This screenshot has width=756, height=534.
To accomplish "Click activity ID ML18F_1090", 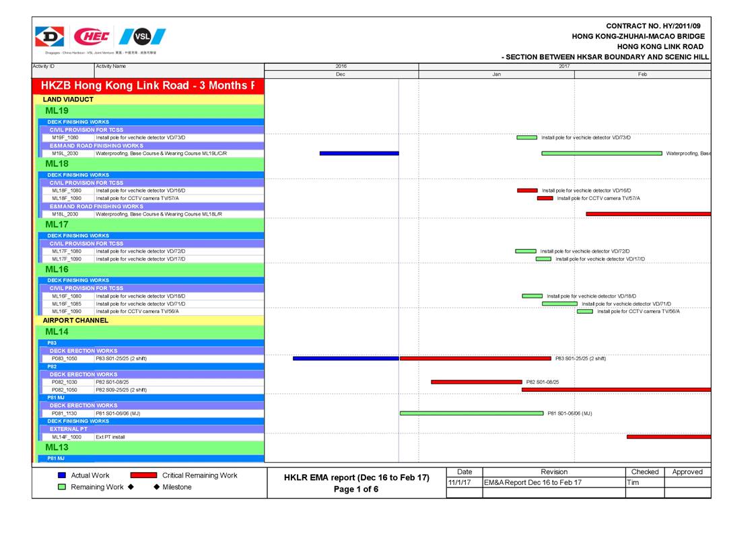I will coord(67,198).
